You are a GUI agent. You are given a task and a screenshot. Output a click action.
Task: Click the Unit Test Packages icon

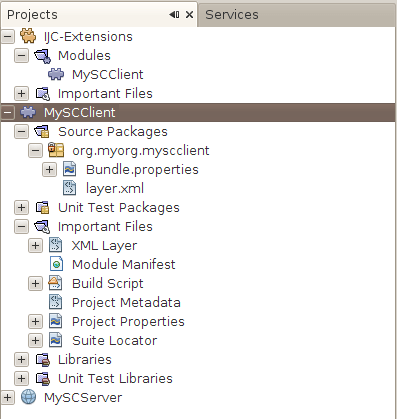43,208
